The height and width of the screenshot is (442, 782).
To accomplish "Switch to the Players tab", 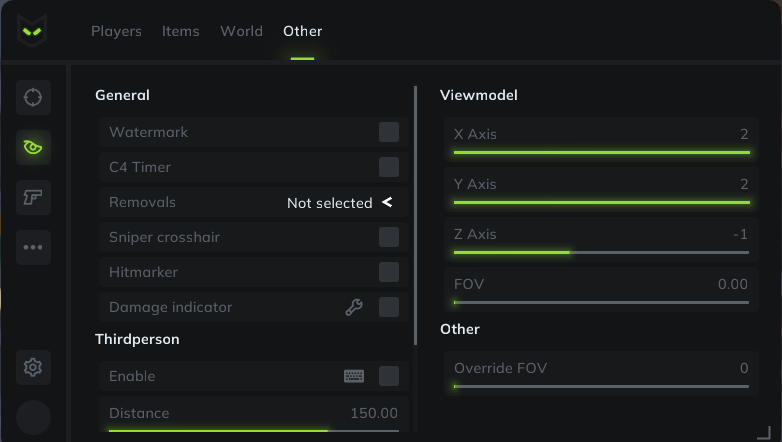I will 116,31.
